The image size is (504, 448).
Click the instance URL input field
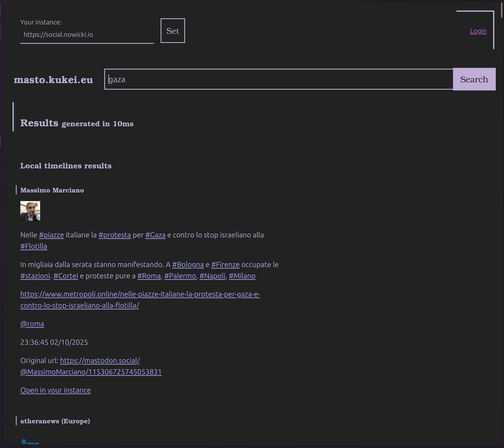(87, 35)
